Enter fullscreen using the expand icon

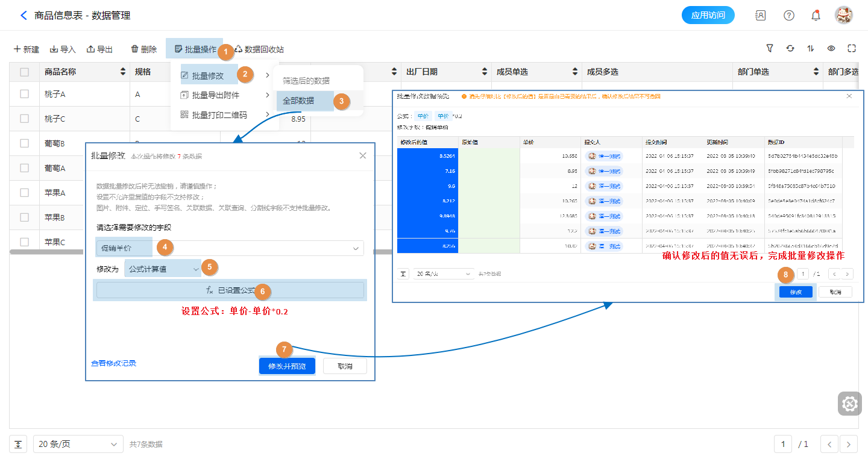[x=852, y=49]
